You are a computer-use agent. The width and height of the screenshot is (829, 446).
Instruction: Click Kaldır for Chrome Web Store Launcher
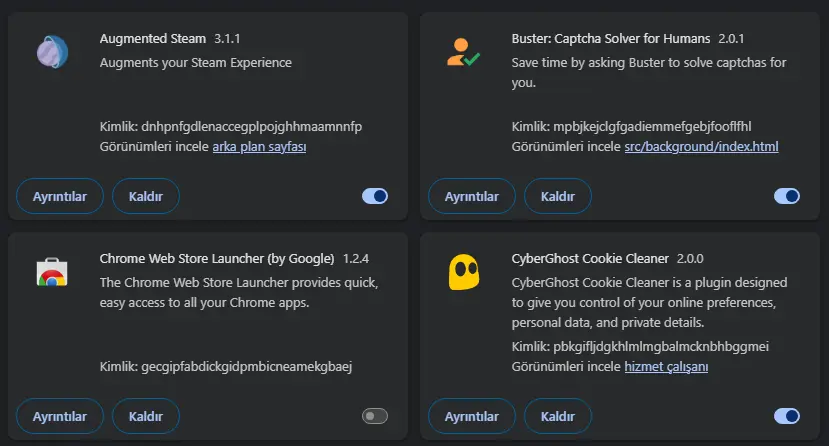pos(145,416)
